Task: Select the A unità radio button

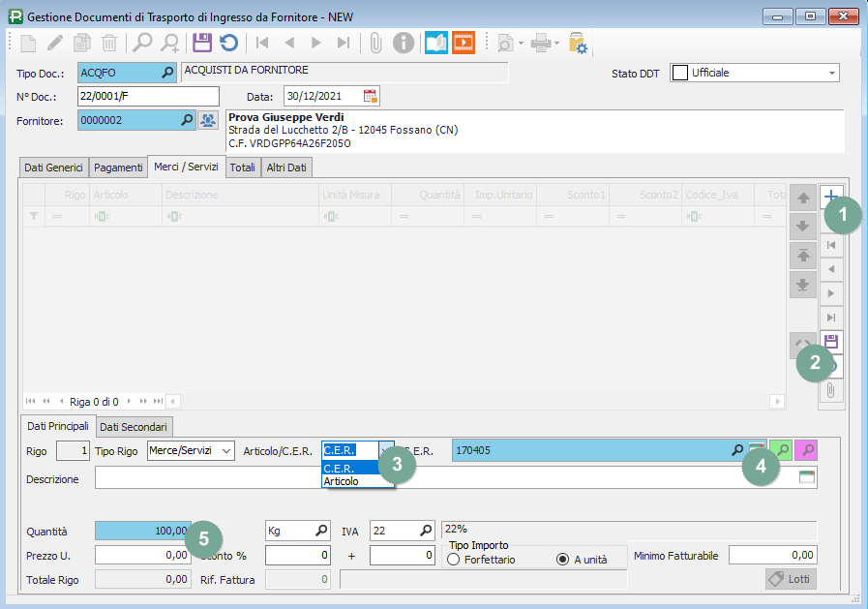Action: click(x=562, y=560)
